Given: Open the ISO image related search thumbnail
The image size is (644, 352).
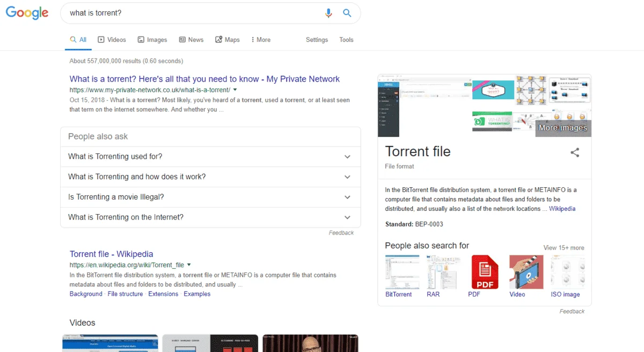Looking at the screenshot, I should [x=568, y=272].
